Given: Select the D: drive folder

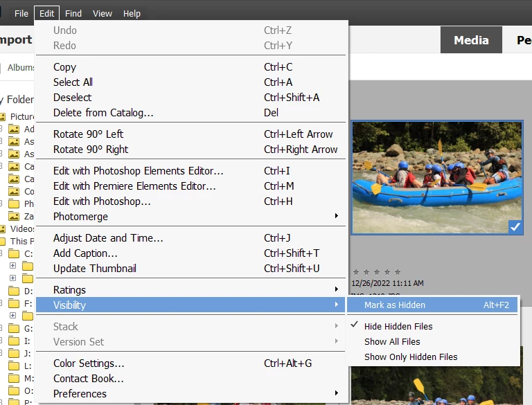Looking at the screenshot, I should pyautogui.click(x=20, y=291).
